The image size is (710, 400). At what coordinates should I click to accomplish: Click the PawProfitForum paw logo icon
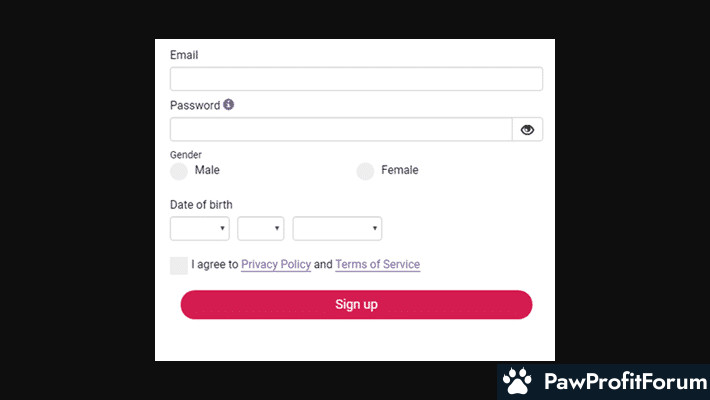coord(517,382)
